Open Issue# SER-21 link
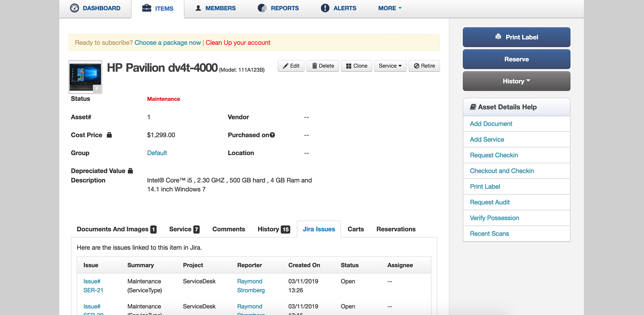Screen dimensions: 644x315 tap(93, 286)
